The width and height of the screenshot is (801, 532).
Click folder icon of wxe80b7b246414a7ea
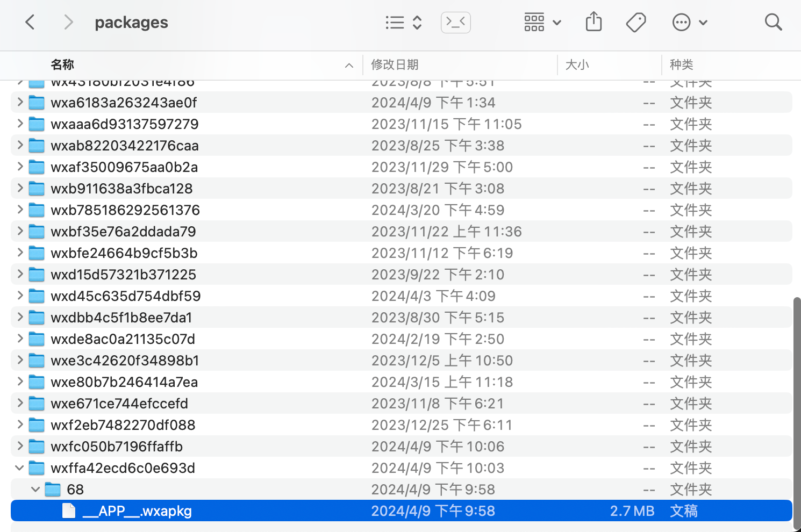(x=37, y=382)
